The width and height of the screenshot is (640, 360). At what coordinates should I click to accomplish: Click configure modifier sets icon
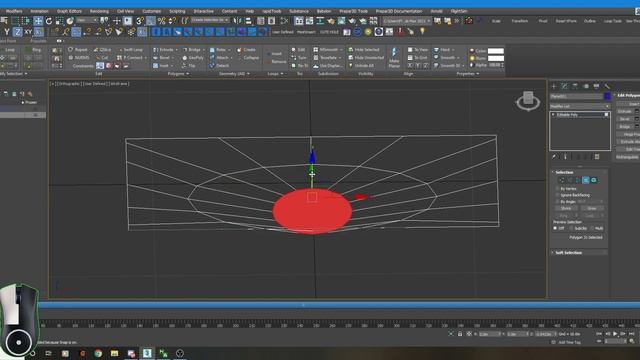(597, 157)
